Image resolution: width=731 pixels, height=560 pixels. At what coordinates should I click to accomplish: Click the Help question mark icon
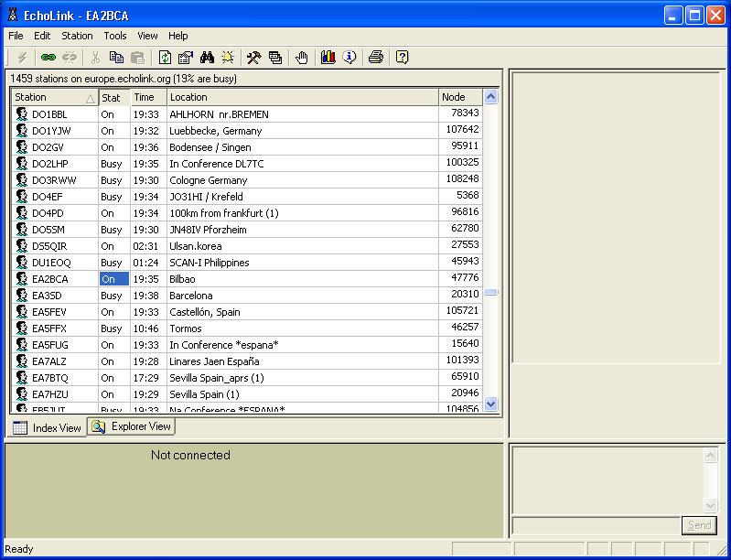tap(402, 58)
